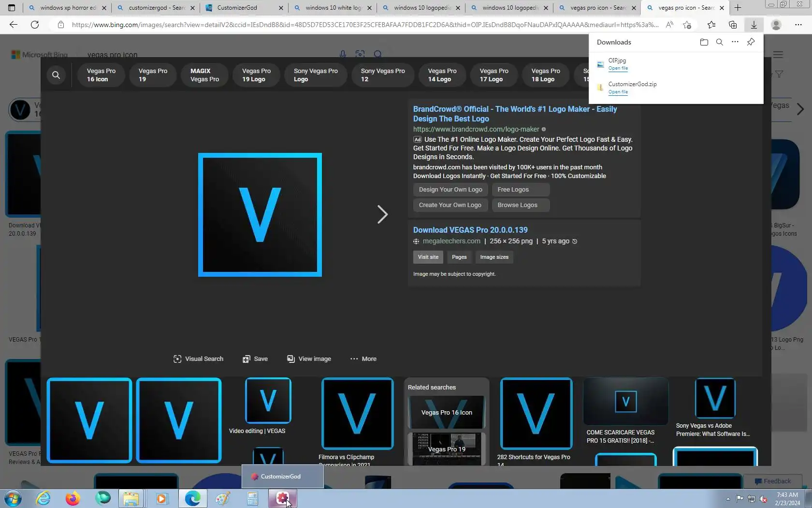The width and height of the screenshot is (812, 508).
Task: Open the 'Vegas Pro 16 Icon' related search
Action: (447, 412)
